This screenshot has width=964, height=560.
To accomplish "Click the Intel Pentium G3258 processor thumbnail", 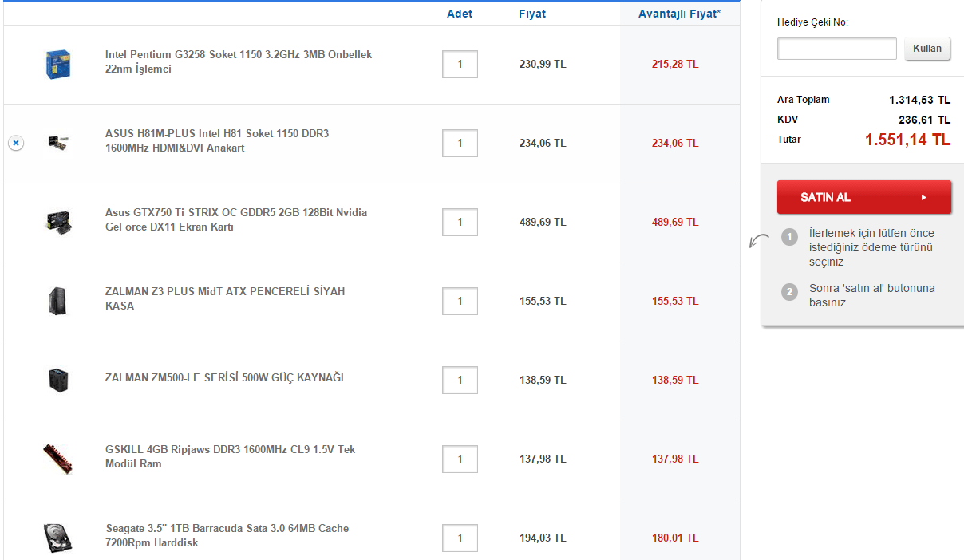I will 58,65.
